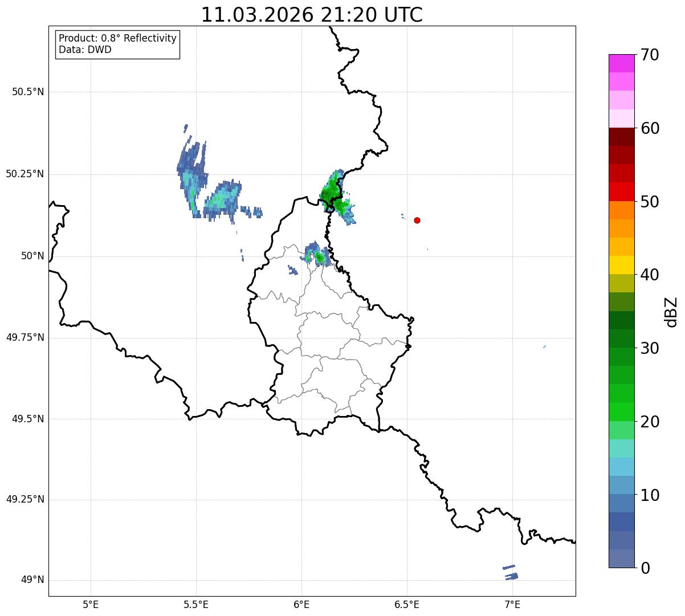Select the dark red 60 dBZ swatch
685x616 pixels.
(x=621, y=137)
